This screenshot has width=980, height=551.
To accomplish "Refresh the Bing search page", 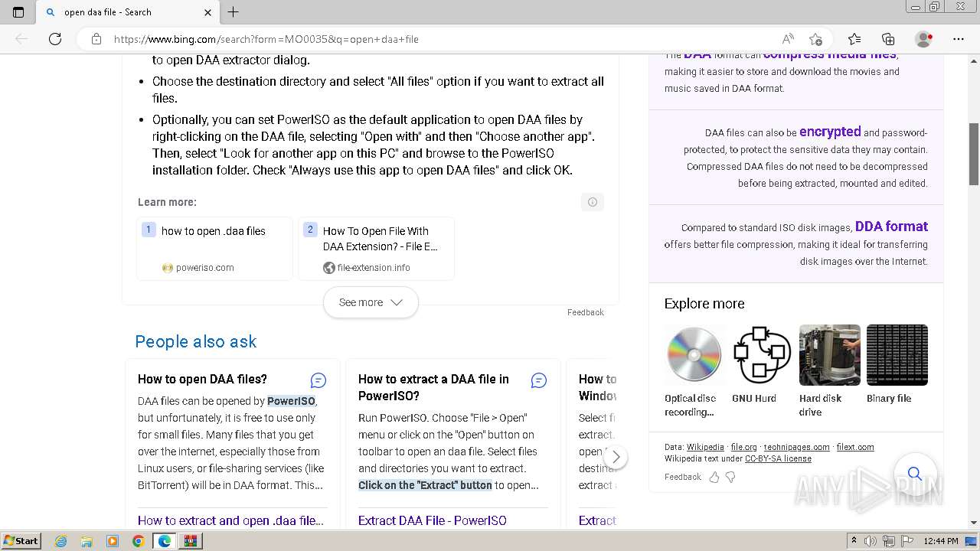I will tap(55, 39).
